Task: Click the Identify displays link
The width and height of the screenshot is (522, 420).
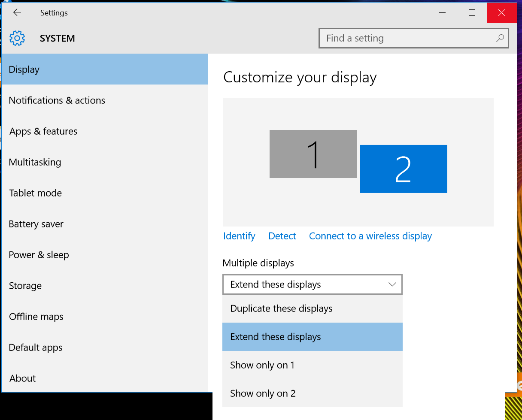Action: (239, 236)
